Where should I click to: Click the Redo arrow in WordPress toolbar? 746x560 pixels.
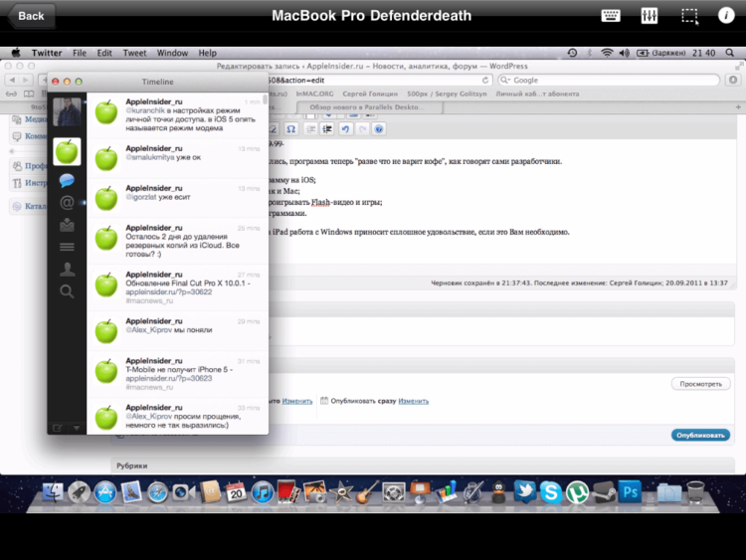[x=362, y=129]
